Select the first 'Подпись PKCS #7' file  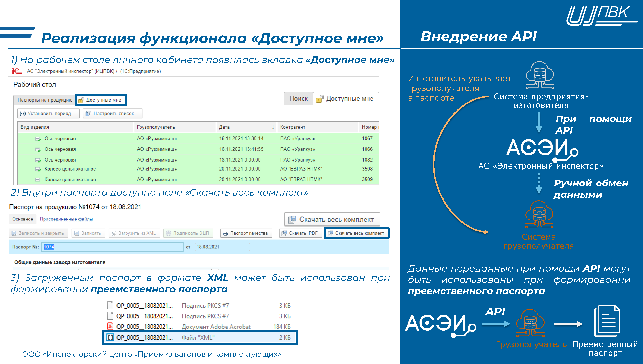pyautogui.click(x=199, y=306)
